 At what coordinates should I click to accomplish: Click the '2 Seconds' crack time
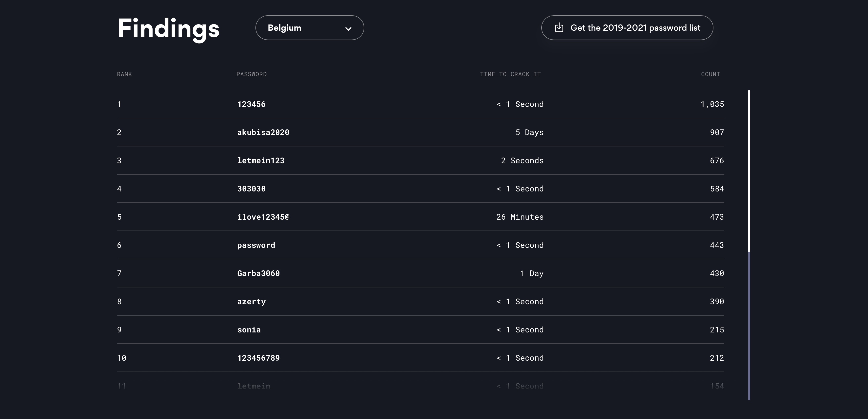click(522, 161)
